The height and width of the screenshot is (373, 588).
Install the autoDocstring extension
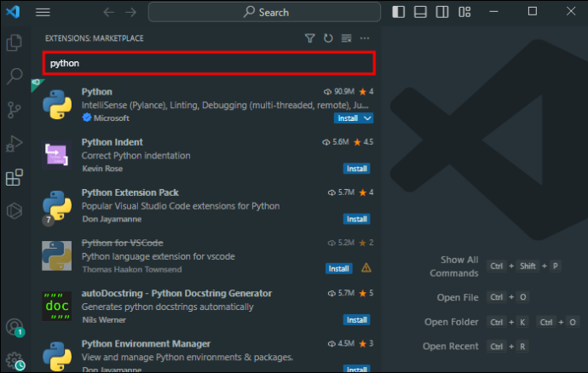pos(356,320)
